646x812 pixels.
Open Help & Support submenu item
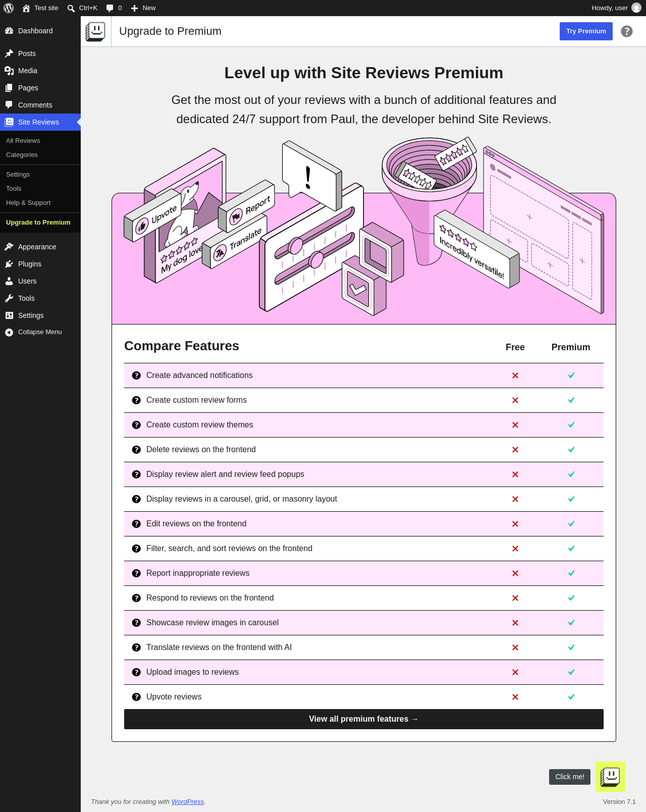tap(40, 203)
